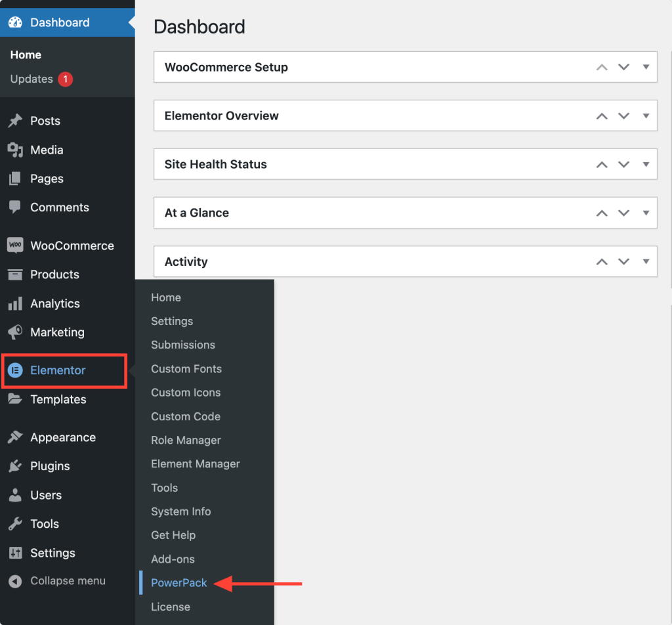The height and width of the screenshot is (625, 672).
Task: Open the Updates link
Action: [31, 79]
